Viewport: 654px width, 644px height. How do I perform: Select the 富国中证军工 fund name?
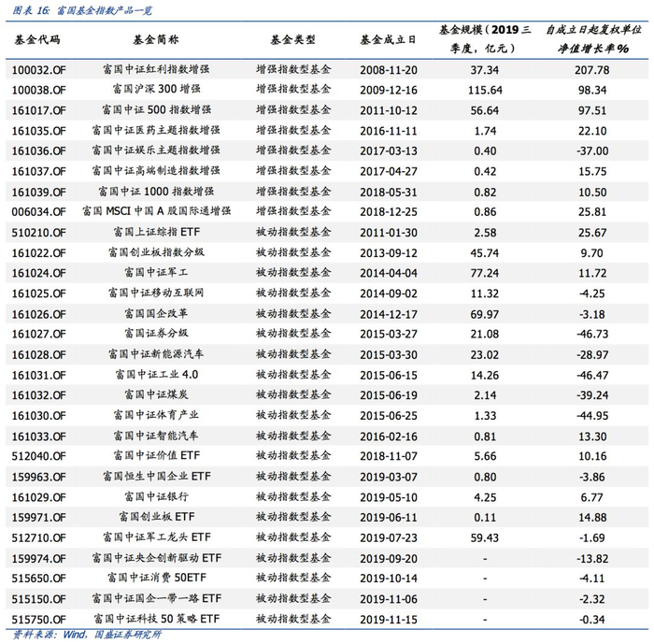(156, 273)
